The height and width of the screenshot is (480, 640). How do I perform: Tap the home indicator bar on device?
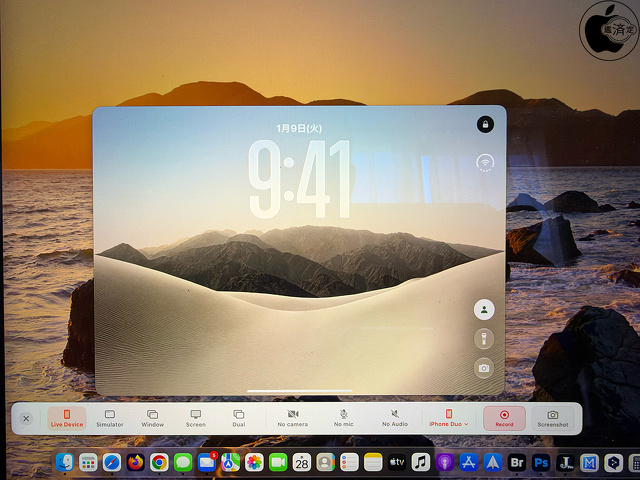pos(300,391)
